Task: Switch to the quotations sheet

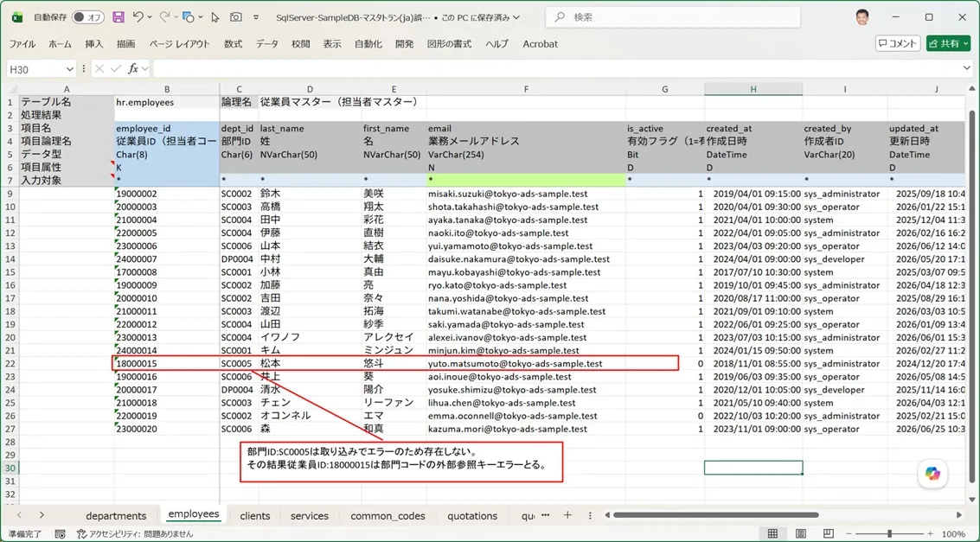Action: [x=472, y=516]
